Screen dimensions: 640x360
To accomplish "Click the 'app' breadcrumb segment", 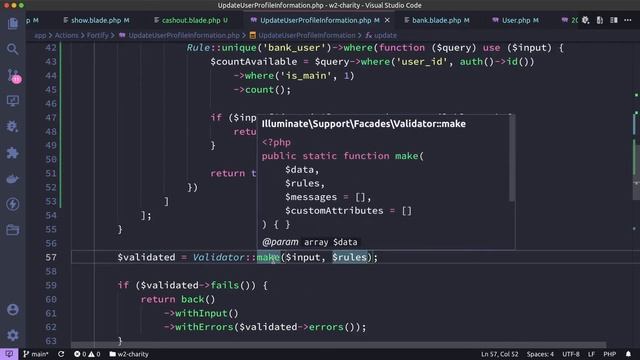I will tap(40, 36).
